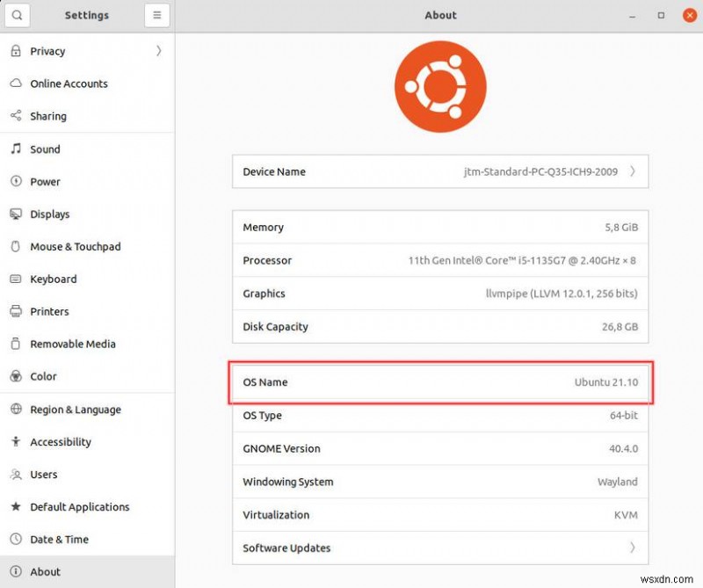Image resolution: width=703 pixels, height=588 pixels.
Task: Click the Online Accounts cloud icon
Action: pyautogui.click(x=16, y=83)
